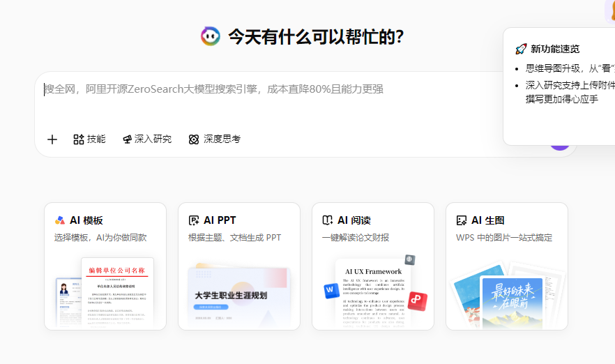Click the AI PPT card icon
Image resolution: width=615 pixels, height=364 pixels.
click(x=194, y=220)
